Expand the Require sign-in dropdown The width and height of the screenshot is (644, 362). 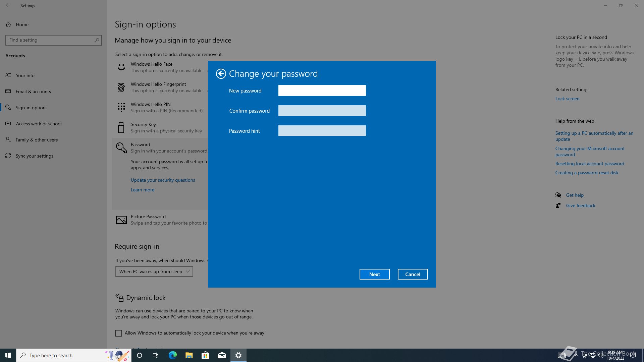[x=154, y=271]
